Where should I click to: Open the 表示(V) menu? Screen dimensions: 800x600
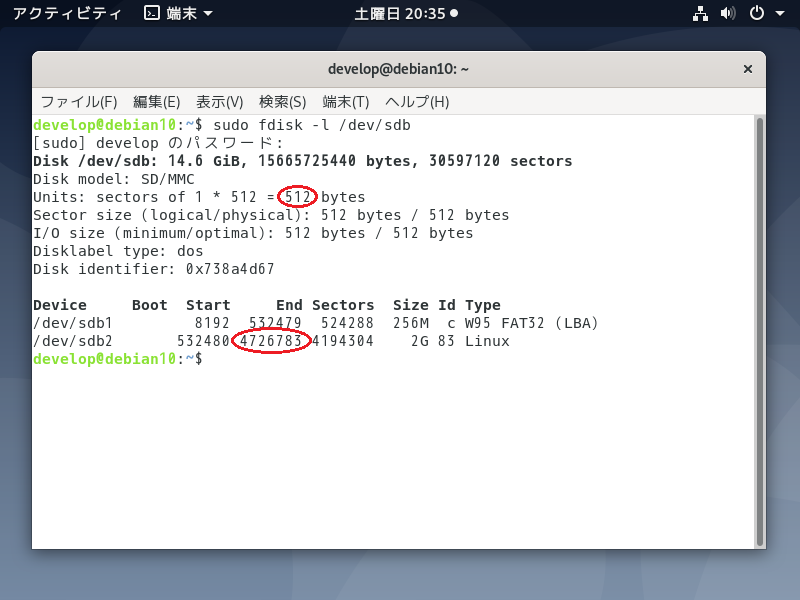pos(219,102)
